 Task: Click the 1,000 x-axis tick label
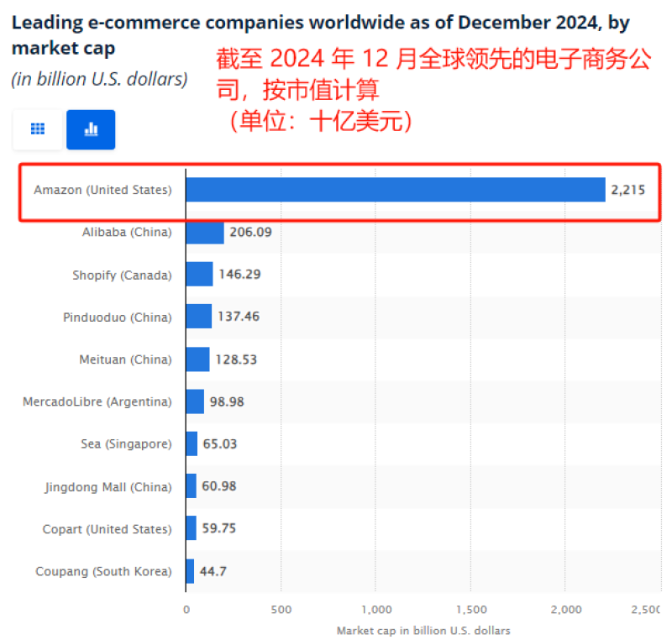tap(376, 610)
